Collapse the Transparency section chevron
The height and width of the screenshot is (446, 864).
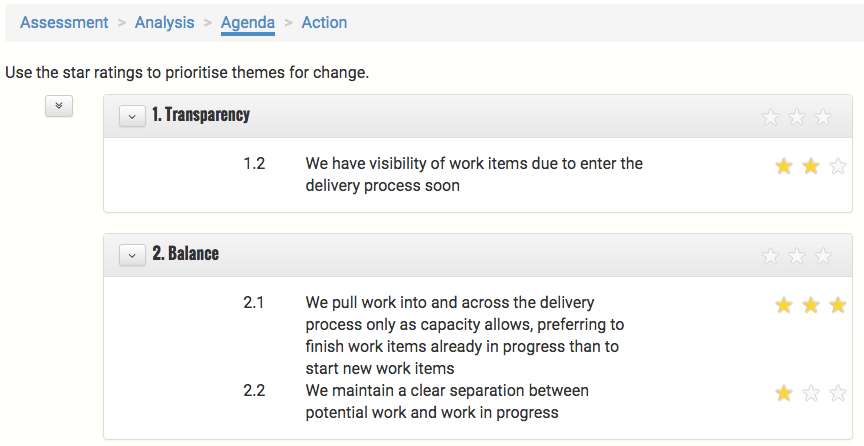pyautogui.click(x=132, y=116)
